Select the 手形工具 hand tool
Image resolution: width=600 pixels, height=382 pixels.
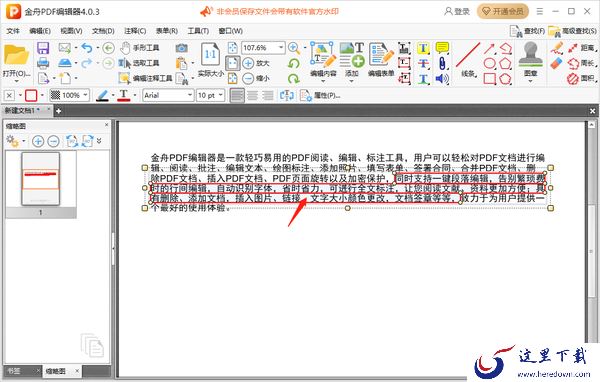139,48
